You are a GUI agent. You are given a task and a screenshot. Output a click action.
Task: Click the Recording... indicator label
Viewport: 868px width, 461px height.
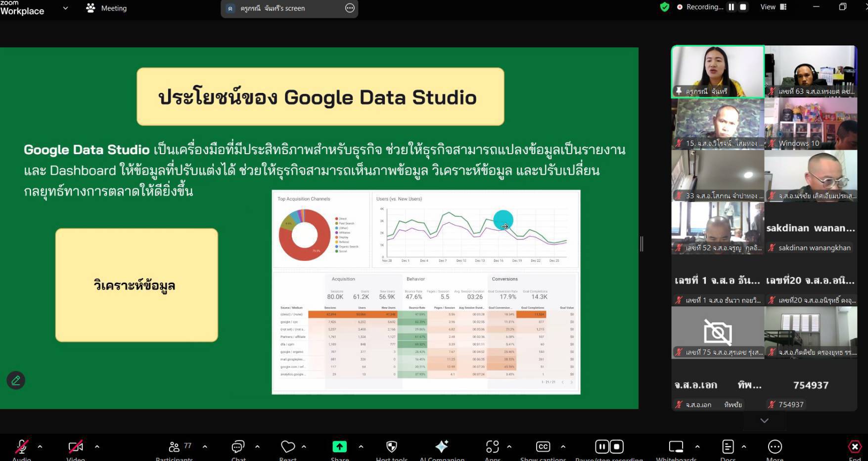pyautogui.click(x=705, y=7)
